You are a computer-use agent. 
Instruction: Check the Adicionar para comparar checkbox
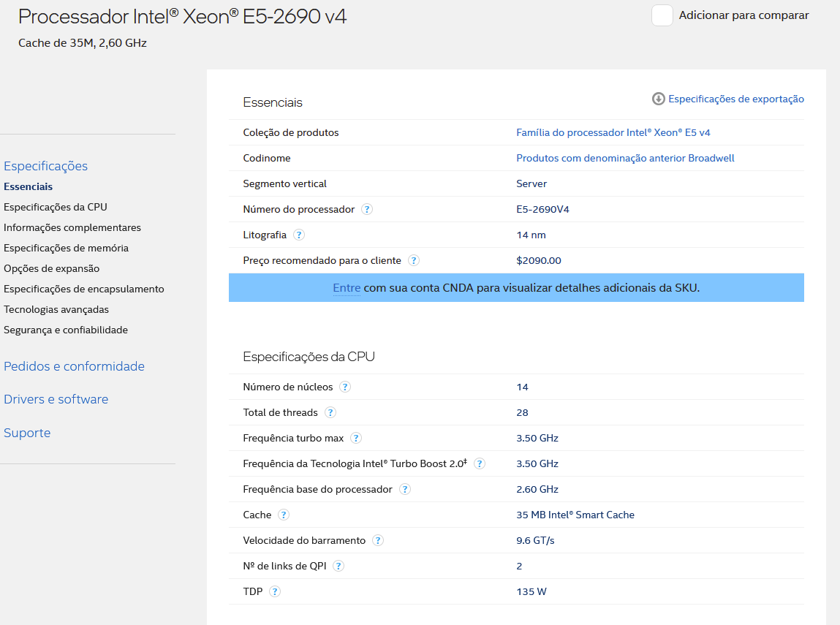662,15
